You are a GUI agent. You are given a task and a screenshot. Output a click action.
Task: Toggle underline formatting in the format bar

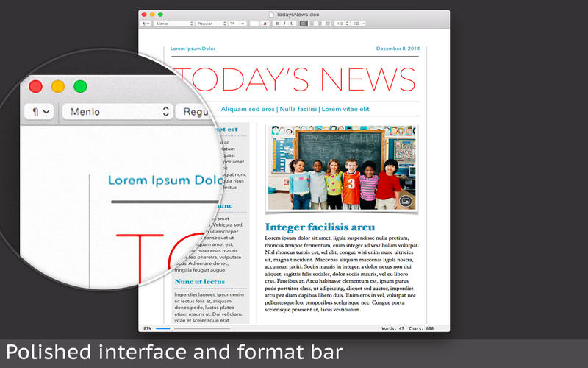tap(292, 24)
